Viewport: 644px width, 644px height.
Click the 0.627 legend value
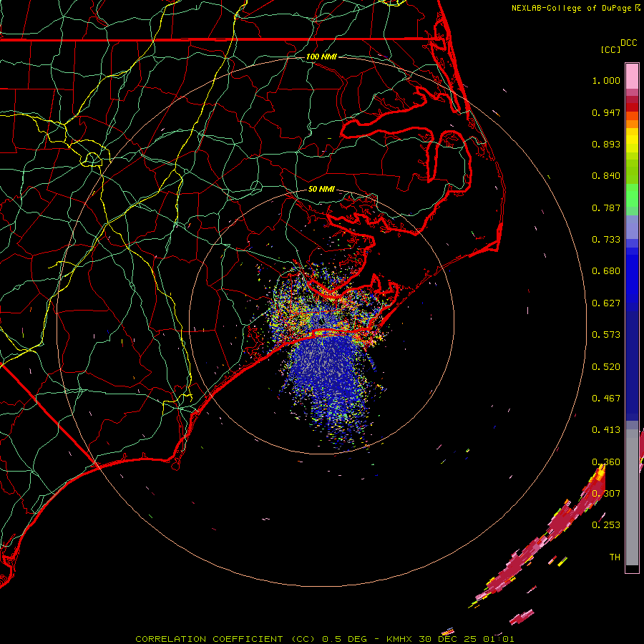[606, 303]
